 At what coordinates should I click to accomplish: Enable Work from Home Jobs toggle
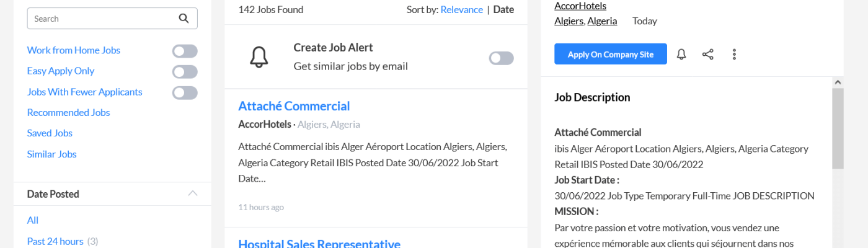pyautogui.click(x=185, y=51)
